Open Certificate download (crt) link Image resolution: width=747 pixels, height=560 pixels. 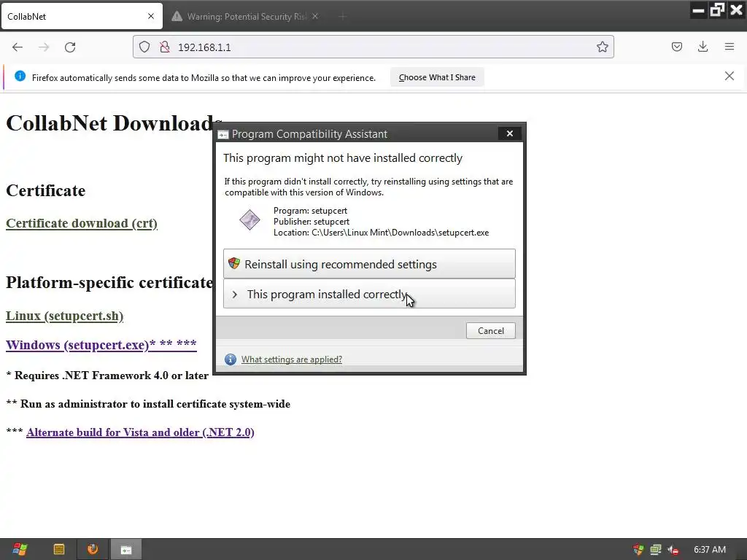82,223
